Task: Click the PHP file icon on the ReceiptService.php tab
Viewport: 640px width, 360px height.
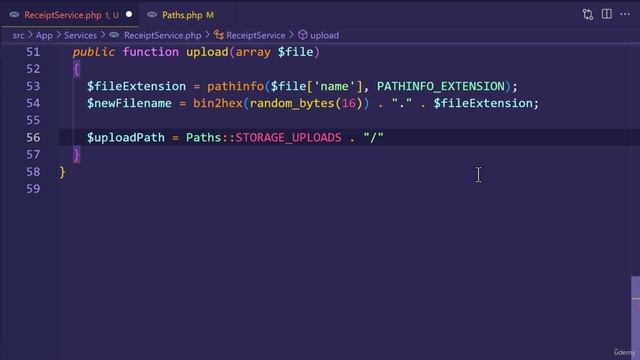Action: click(14, 15)
